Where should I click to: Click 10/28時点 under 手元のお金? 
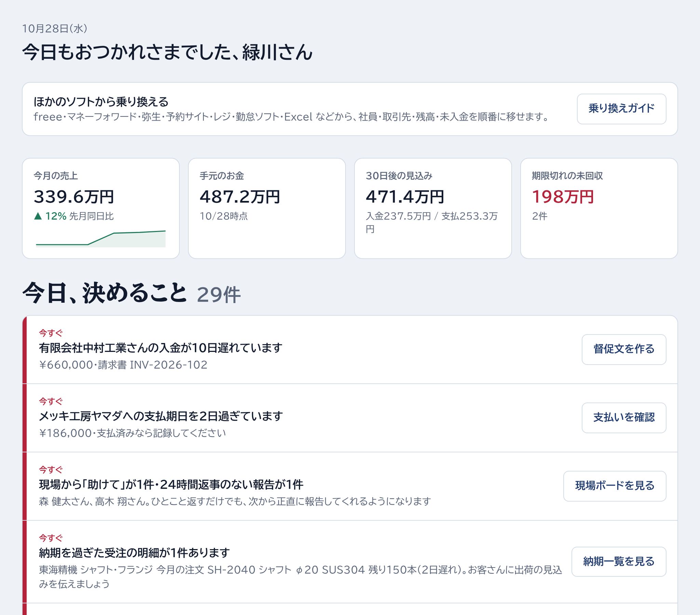224,216
